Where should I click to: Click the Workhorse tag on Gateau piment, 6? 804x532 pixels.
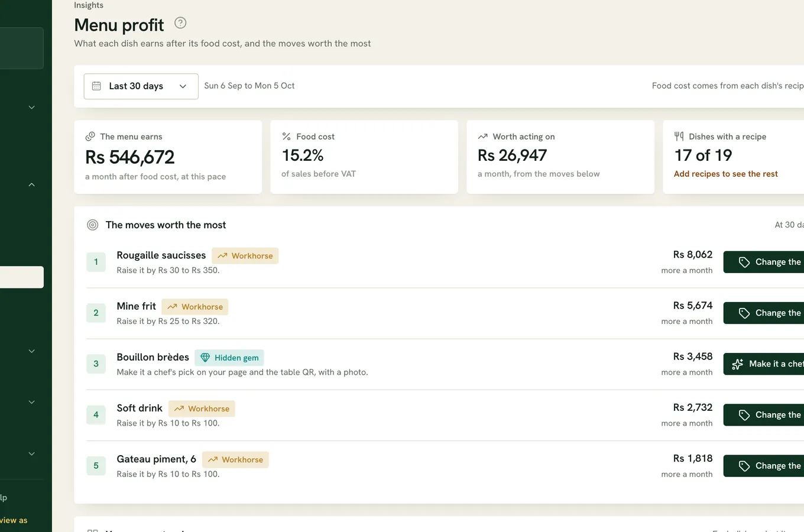(x=235, y=459)
